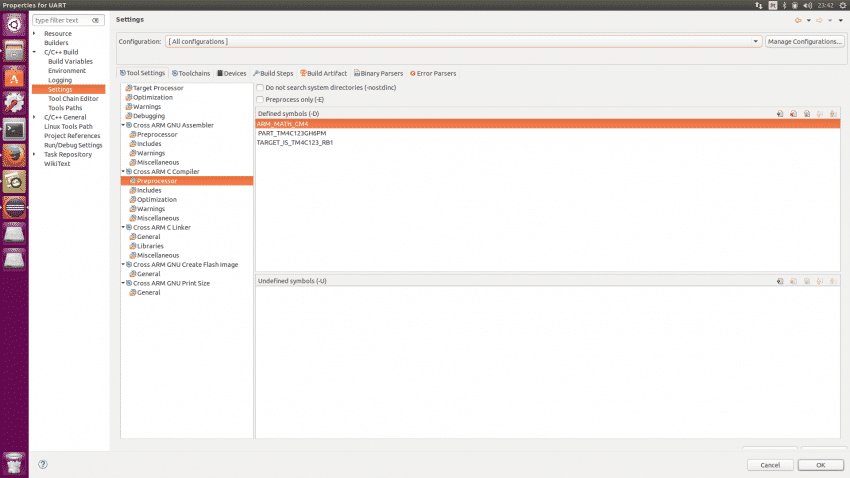Collapse Cross ARM GNU Create Flash Image

click(x=123, y=264)
